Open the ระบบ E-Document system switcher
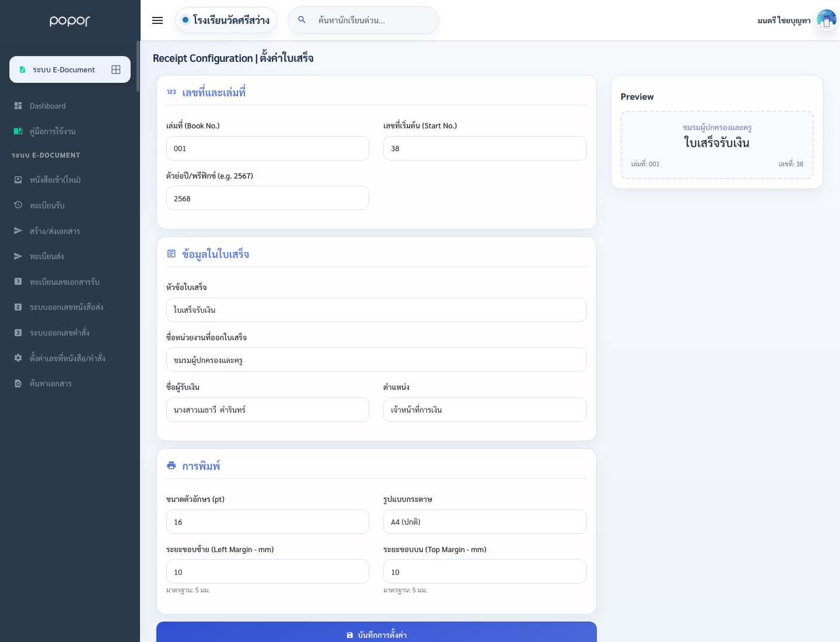840x642 pixels. tap(70, 69)
